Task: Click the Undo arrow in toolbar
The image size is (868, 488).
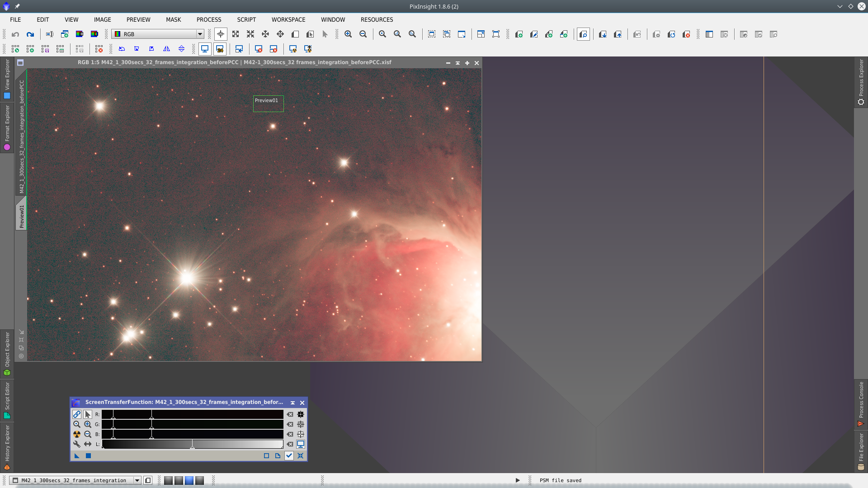Action: point(15,34)
